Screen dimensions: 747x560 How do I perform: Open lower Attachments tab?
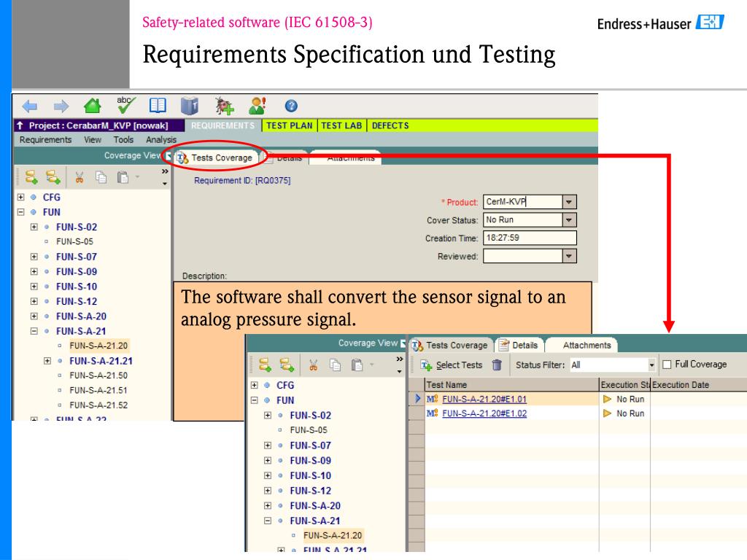(x=581, y=345)
